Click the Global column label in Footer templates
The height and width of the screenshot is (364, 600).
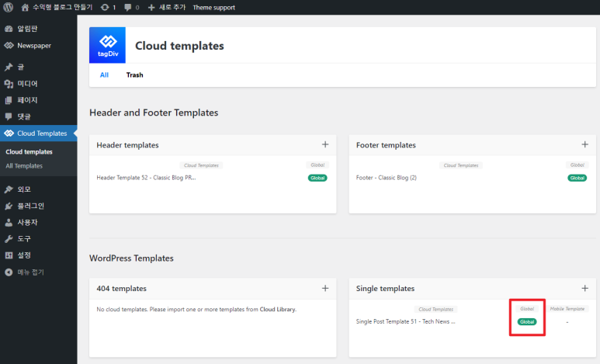pos(577,165)
